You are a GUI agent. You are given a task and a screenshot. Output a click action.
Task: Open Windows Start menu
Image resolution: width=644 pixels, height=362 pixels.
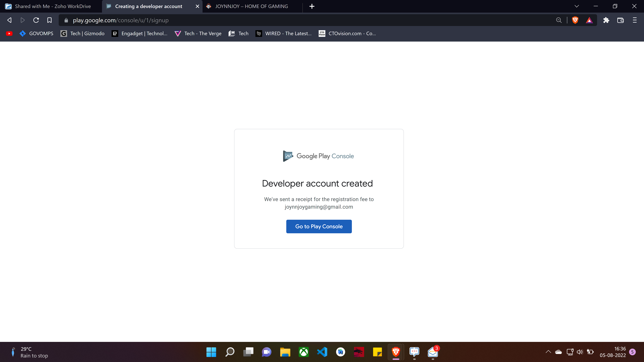point(211,352)
